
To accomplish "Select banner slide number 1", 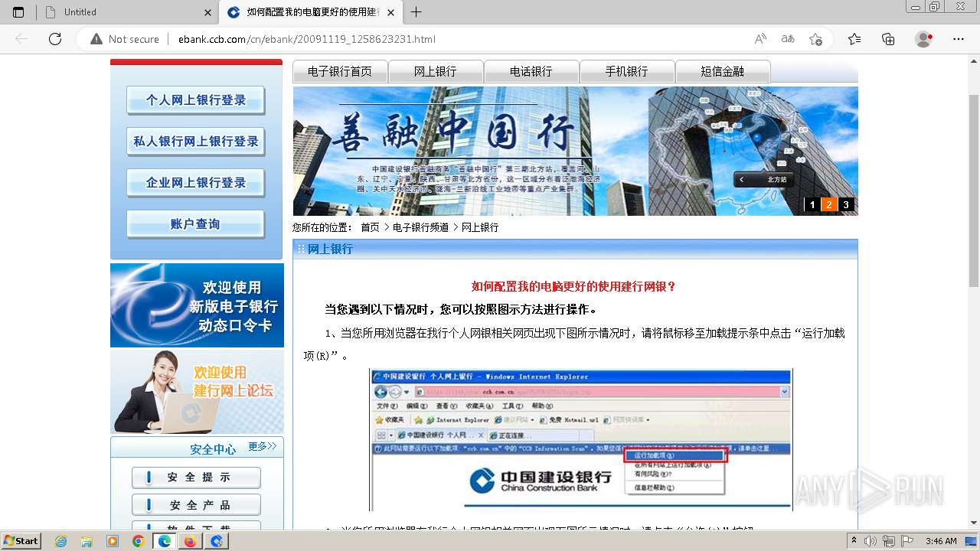I will coord(812,204).
